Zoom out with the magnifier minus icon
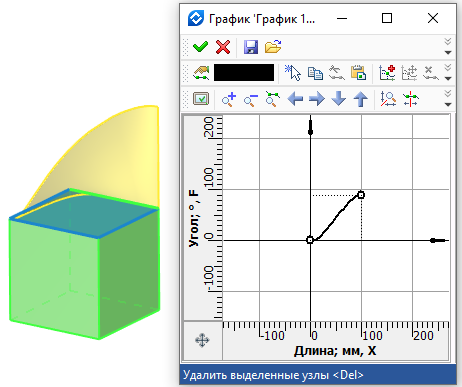The width and height of the screenshot is (462, 387). [x=251, y=99]
